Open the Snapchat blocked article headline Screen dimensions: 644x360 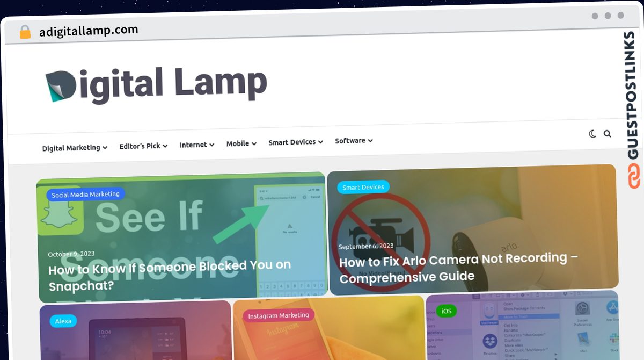click(170, 275)
